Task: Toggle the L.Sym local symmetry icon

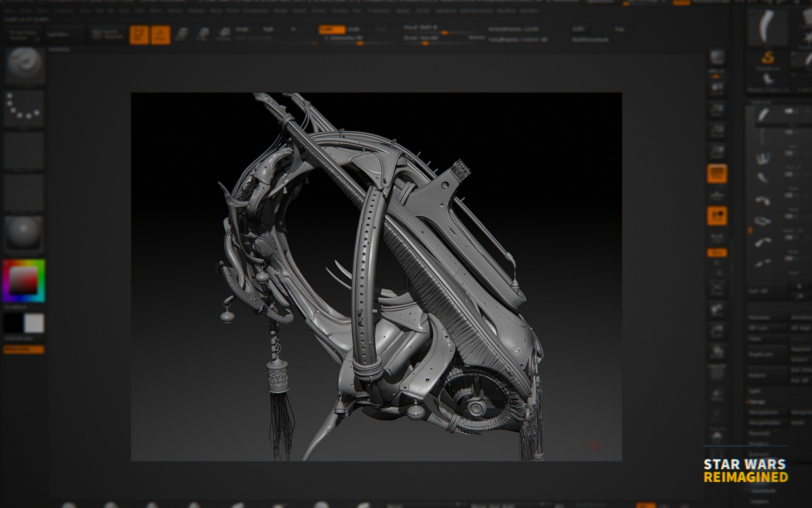Action: coord(717,238)
